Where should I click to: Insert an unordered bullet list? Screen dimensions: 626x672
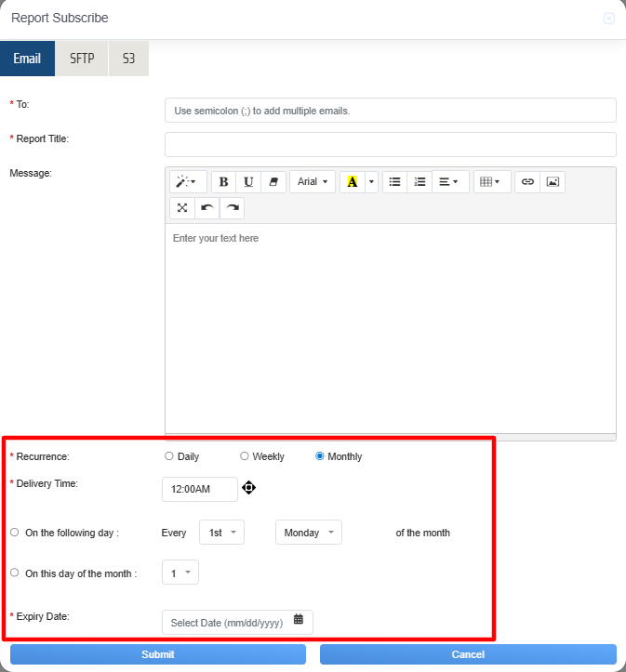point(394,182)
